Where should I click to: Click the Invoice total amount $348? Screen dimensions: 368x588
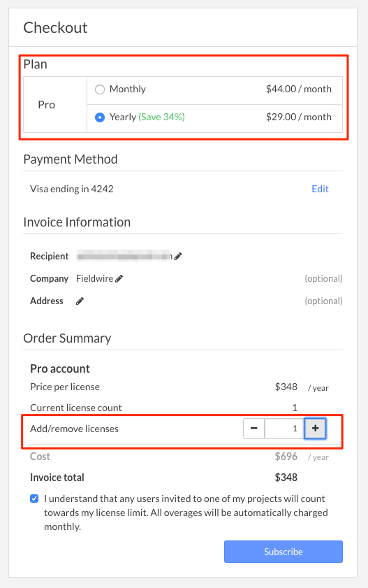[x=286, y=478]
